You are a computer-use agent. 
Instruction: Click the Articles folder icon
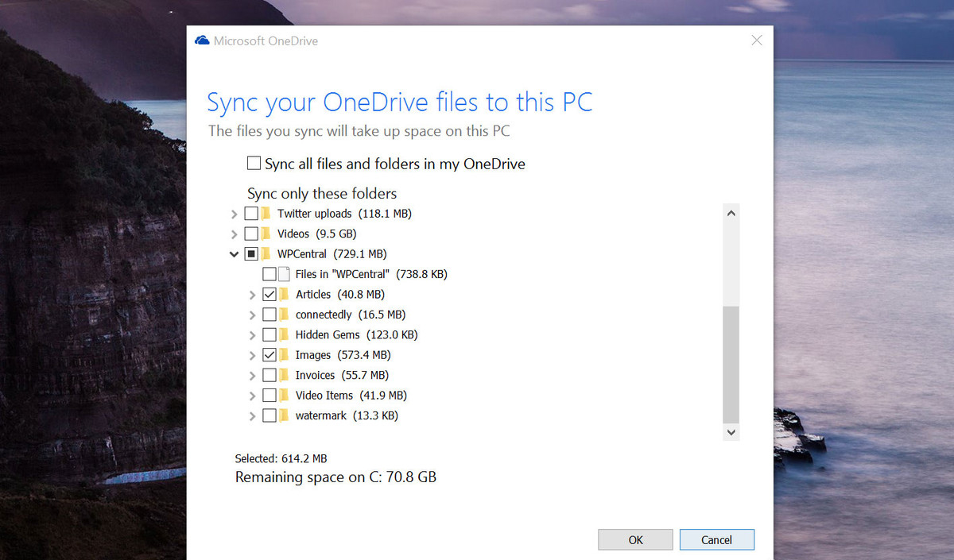click(285, 293)
